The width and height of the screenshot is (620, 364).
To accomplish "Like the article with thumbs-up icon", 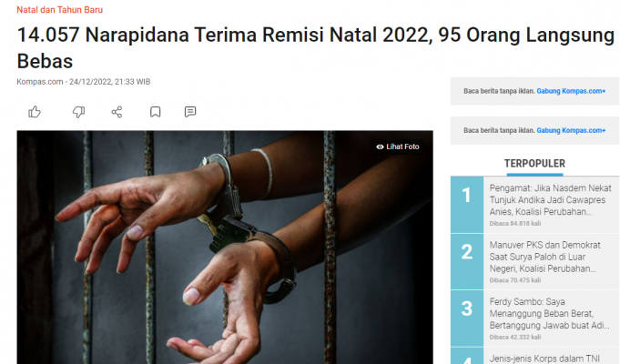I will coord(35,112).
